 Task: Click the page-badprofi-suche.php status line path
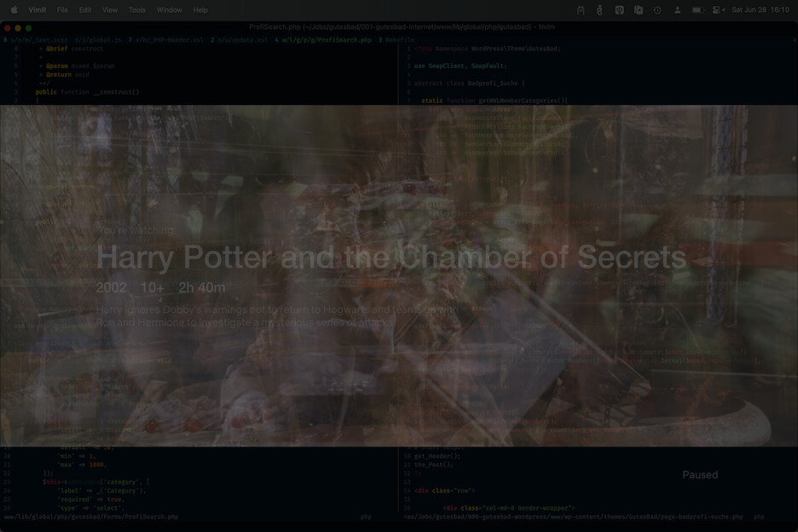pos(573,517)
